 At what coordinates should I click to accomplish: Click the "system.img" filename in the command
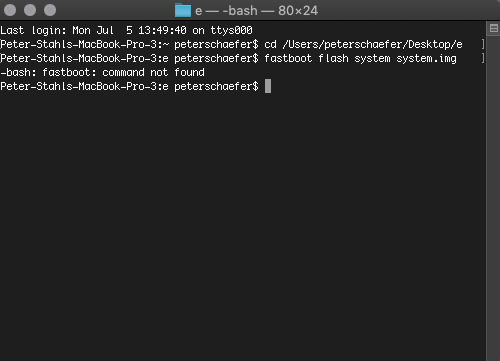pos(426,59)
